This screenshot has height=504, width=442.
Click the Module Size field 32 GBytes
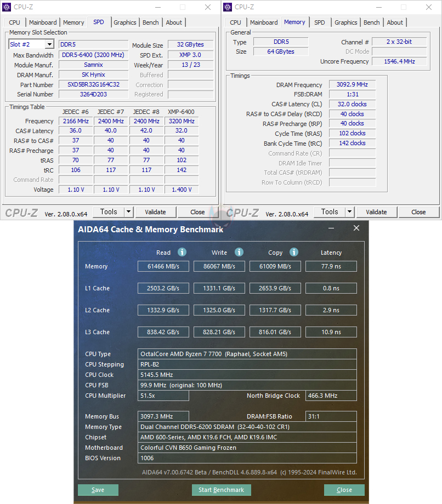coord(190,44)
